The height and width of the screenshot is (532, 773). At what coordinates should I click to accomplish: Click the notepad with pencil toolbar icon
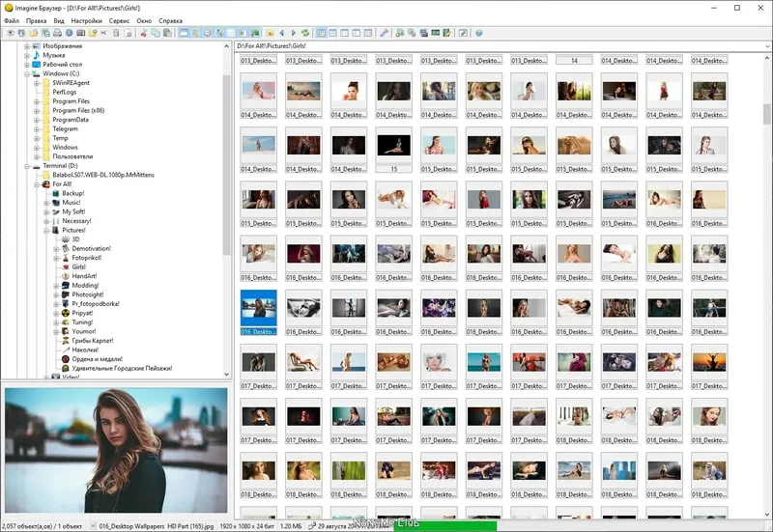pyautogui.click(x=447, y=33)
